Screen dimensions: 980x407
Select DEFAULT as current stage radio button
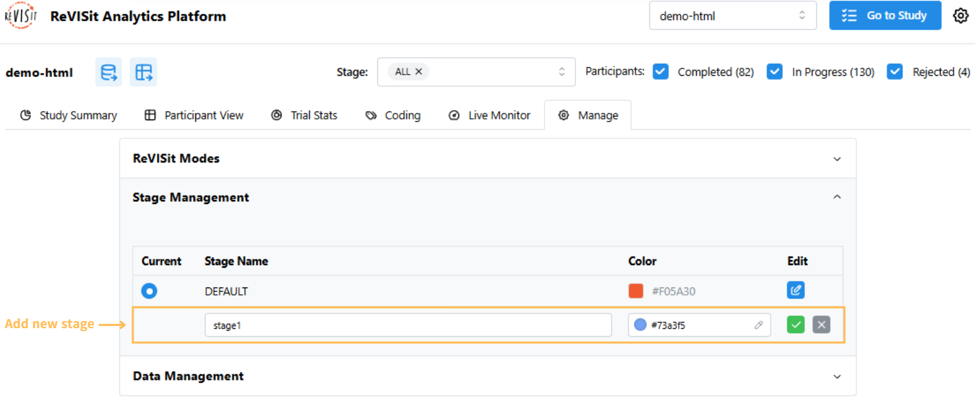(150, 292)
